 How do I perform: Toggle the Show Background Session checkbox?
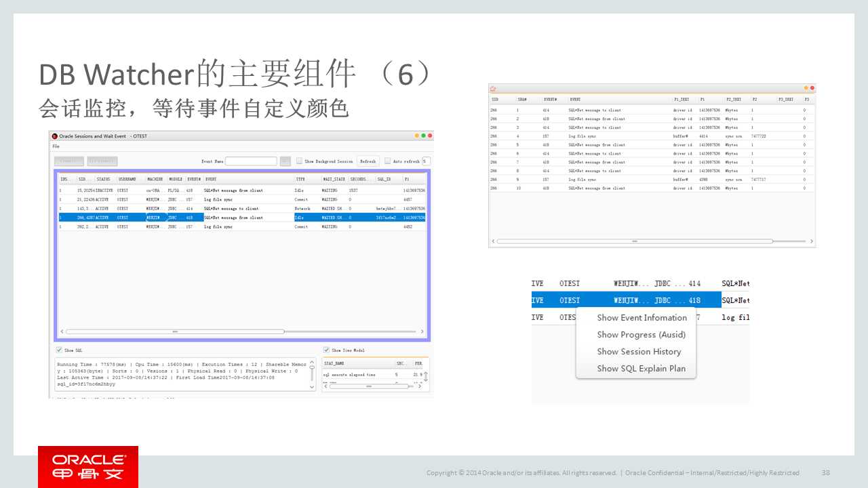tap(299, 161)
